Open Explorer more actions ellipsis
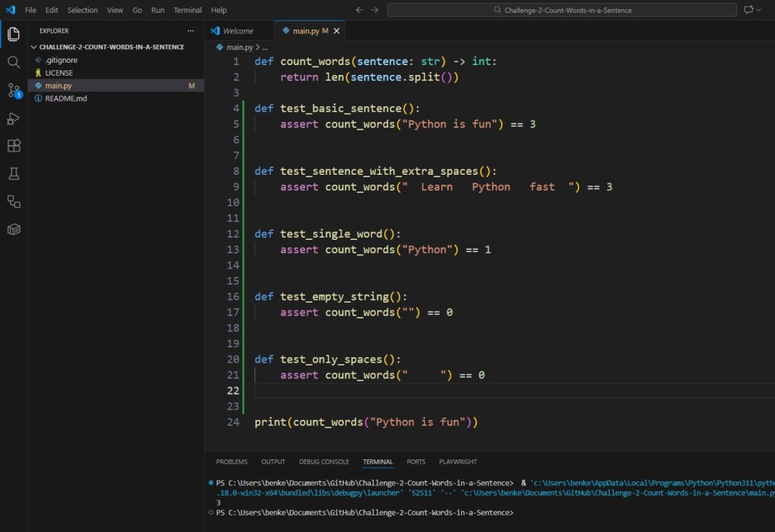The height and width of the screenshot is (532, 775). tap(191, 30)
